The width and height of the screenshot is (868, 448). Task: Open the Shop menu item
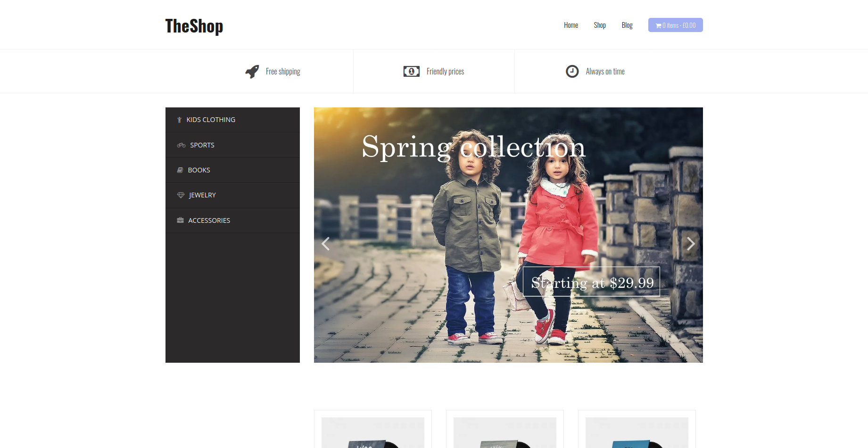(599, 25)
